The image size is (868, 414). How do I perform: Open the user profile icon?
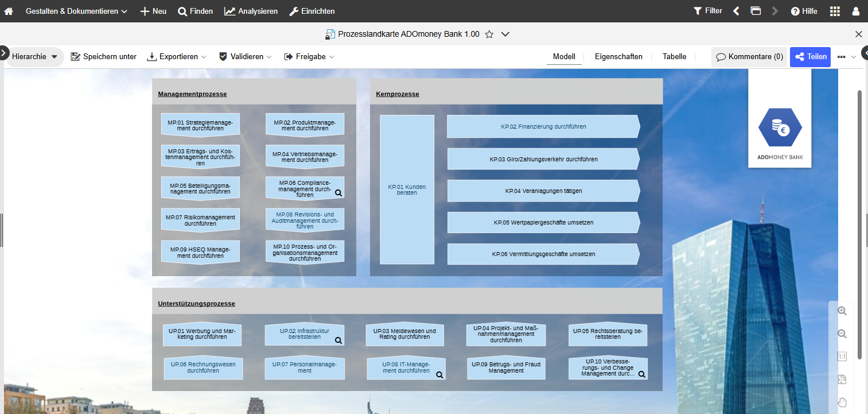(855, 11)
